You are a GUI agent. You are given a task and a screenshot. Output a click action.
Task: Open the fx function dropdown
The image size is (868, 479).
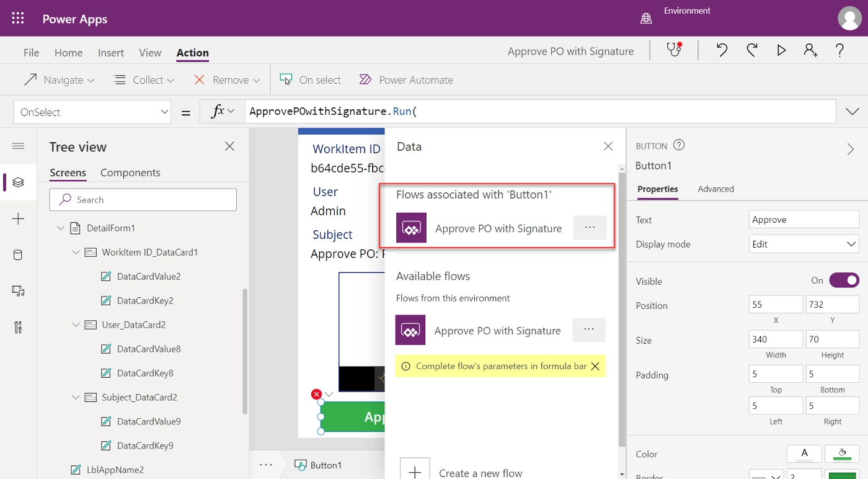[223, 112]
